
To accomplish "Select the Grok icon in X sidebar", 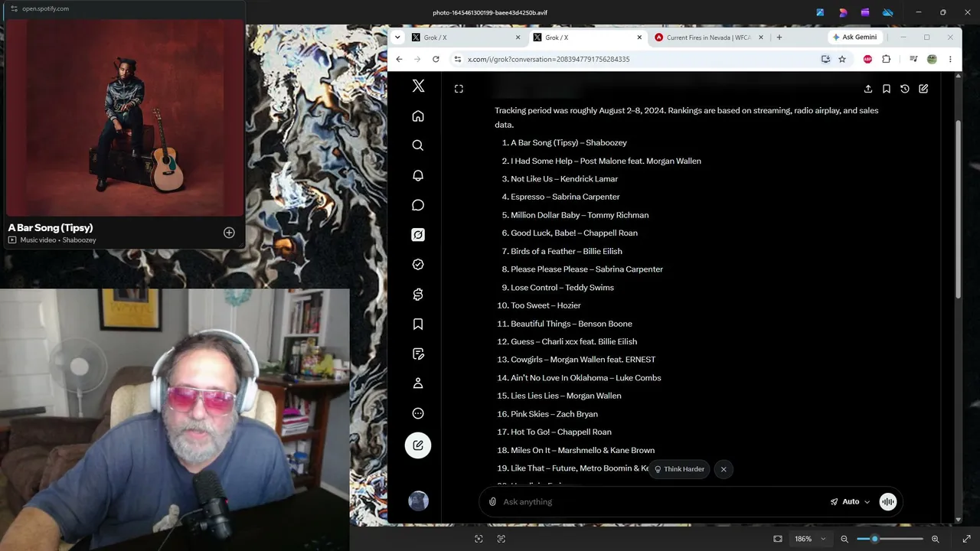I will [x=418, y=235].
